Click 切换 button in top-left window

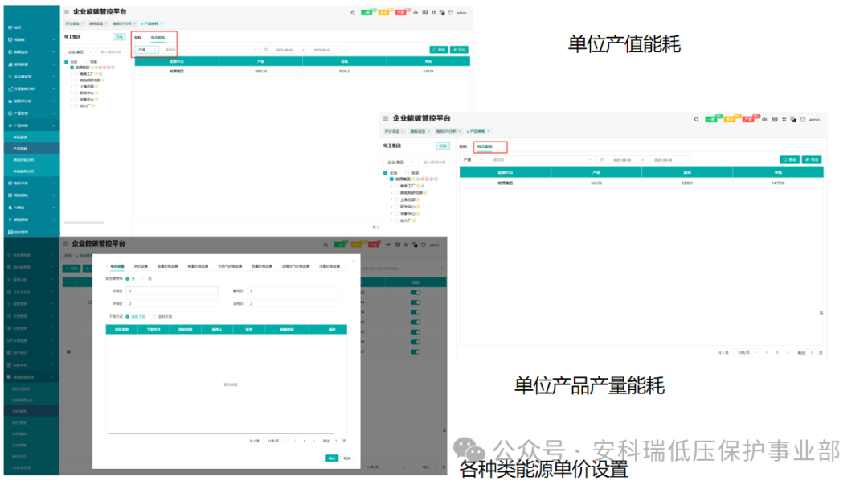119,37
